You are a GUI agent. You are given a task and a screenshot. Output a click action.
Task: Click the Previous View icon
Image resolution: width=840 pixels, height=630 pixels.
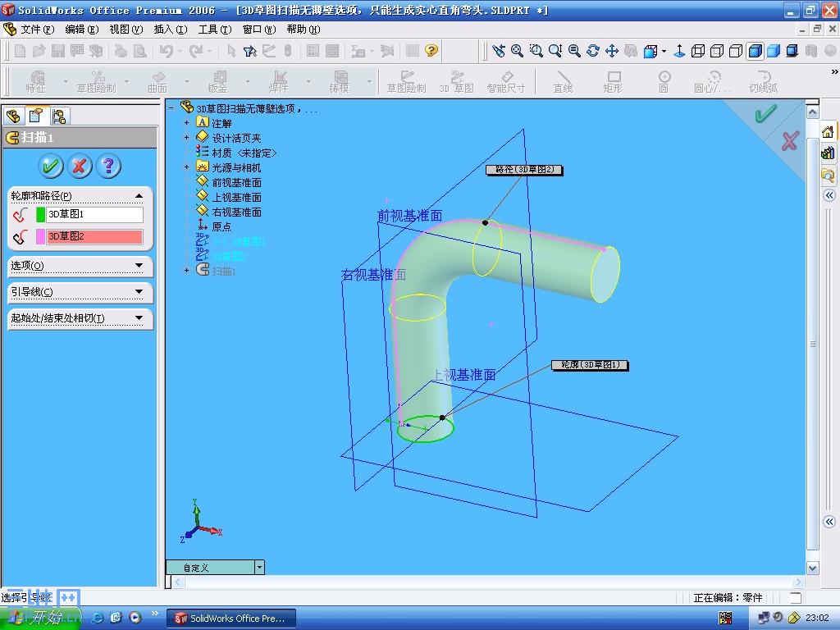pos(499,51)
